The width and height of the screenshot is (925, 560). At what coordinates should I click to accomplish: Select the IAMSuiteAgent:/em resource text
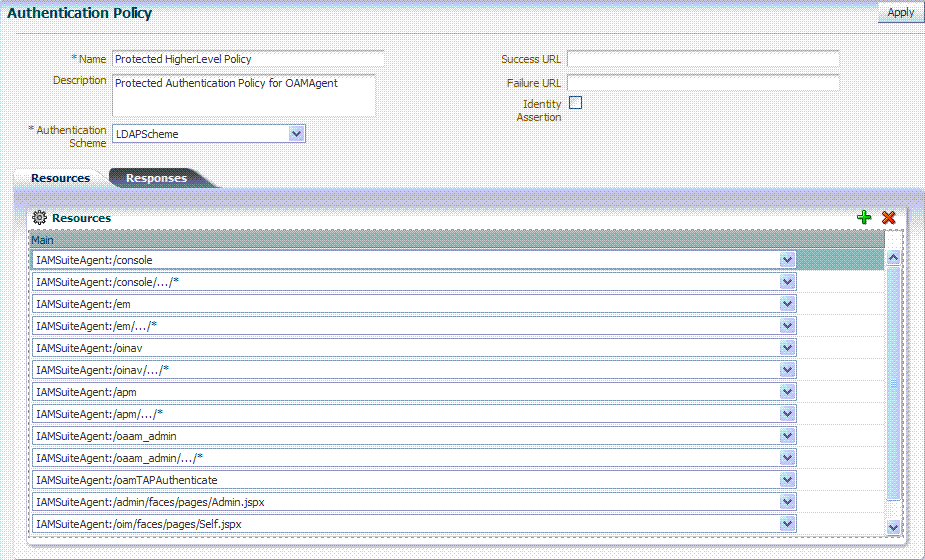(83, 304)
